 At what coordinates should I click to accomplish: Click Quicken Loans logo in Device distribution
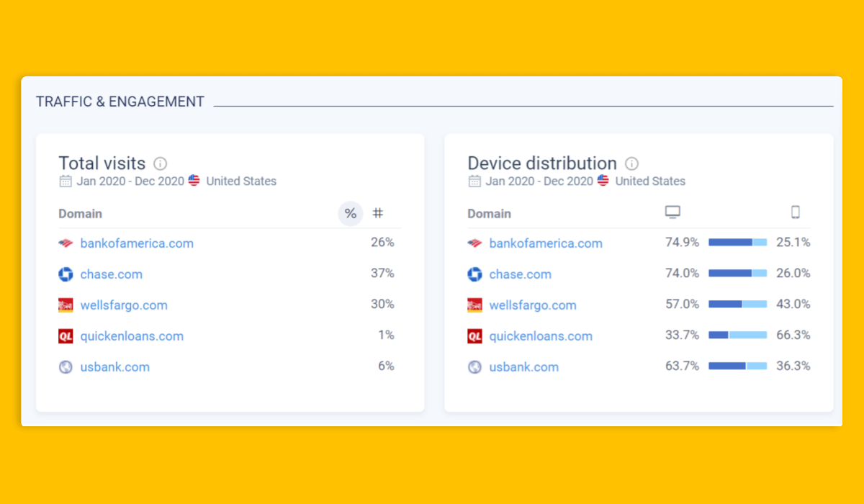tap(474, 336)
